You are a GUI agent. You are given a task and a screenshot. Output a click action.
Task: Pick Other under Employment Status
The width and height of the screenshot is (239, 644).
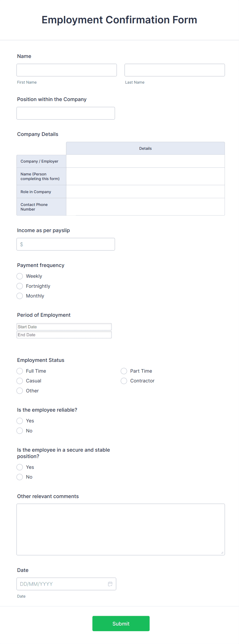(x=20, y=391)
